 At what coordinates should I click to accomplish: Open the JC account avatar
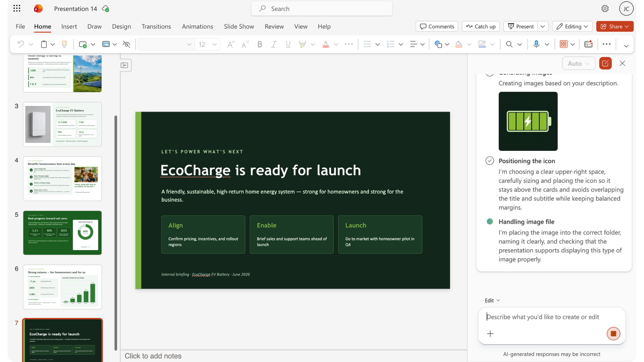(x=626, y=9)
